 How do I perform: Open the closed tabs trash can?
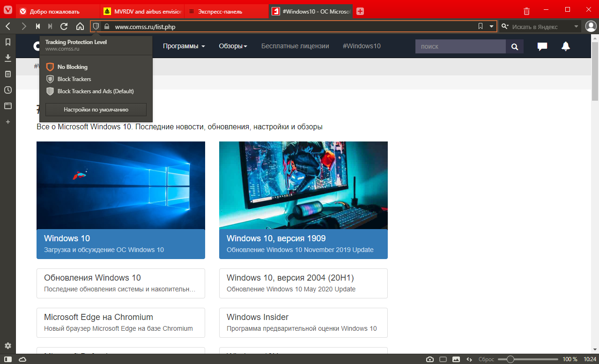point(527,11)
